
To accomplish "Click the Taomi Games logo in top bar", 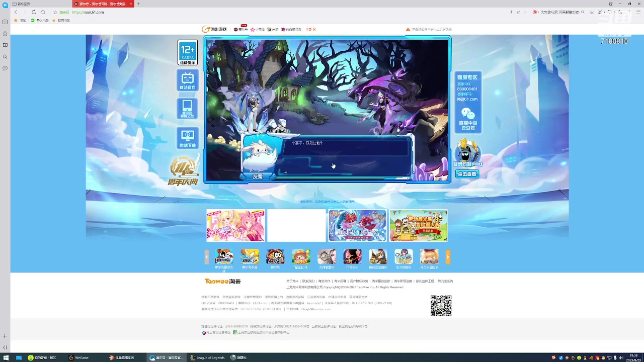I will 214,29.
